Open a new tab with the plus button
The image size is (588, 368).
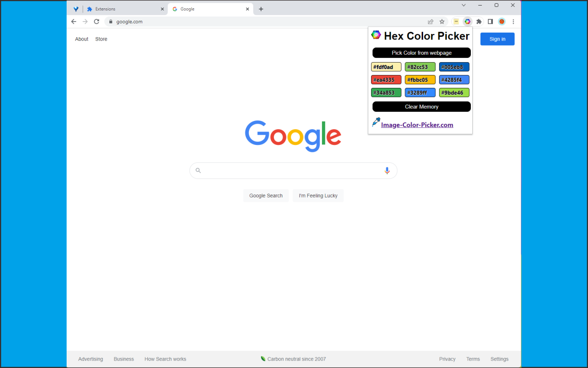261,9
